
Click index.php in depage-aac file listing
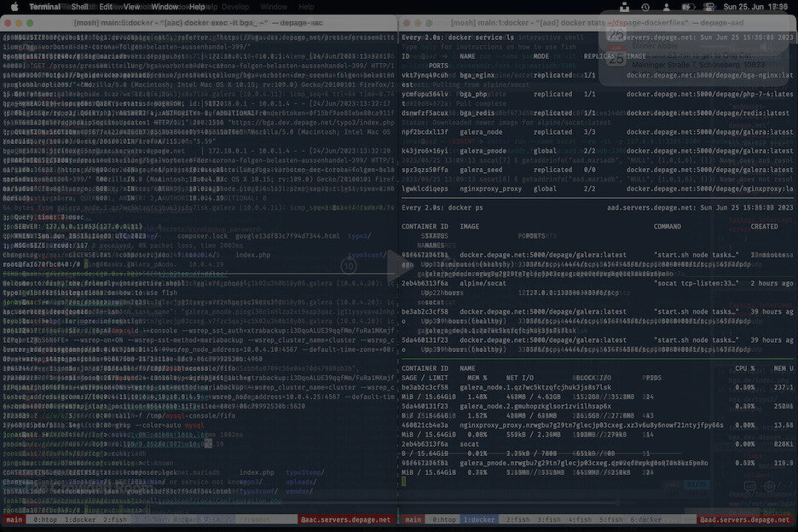point(253,255)
